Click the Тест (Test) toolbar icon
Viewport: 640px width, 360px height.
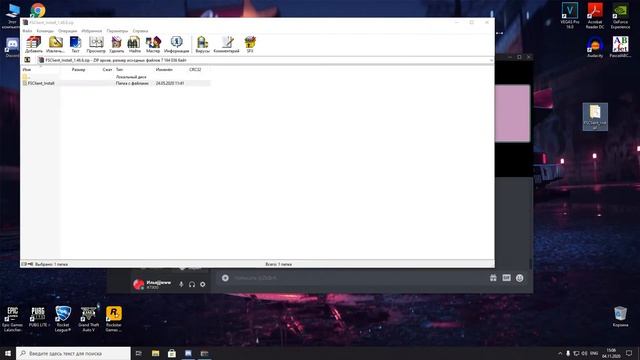(x=75, y=44)
